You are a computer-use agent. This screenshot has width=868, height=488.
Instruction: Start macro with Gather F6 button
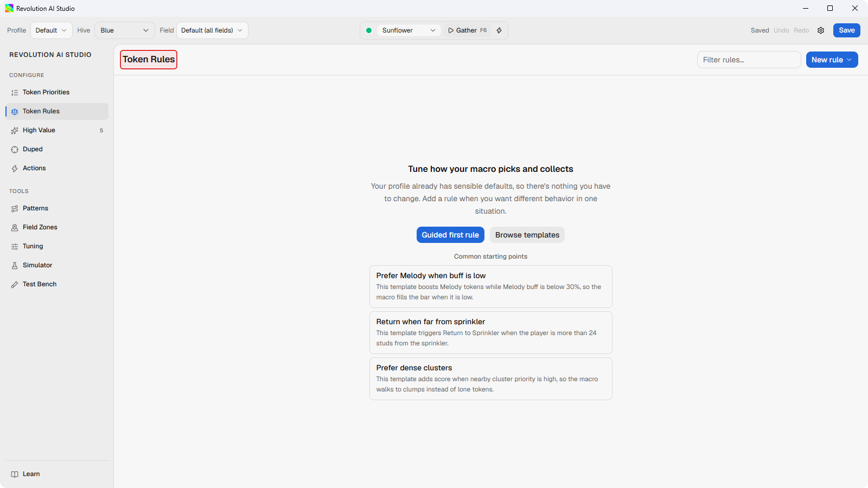pos(467,30)
